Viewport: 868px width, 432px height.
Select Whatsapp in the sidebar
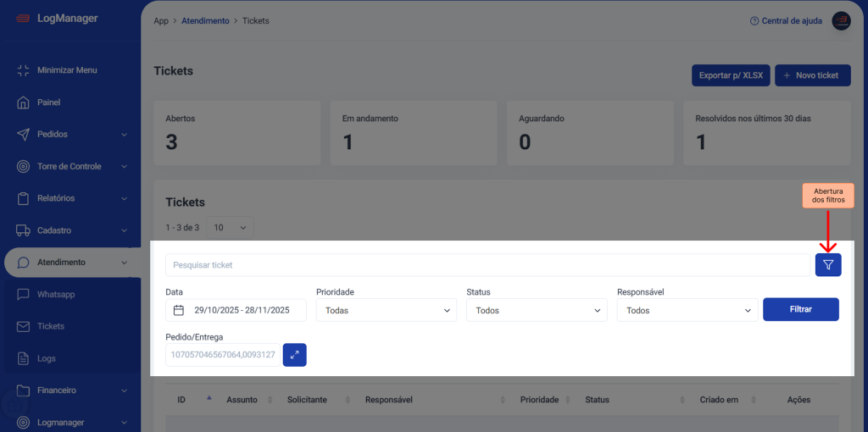[56, 295]
